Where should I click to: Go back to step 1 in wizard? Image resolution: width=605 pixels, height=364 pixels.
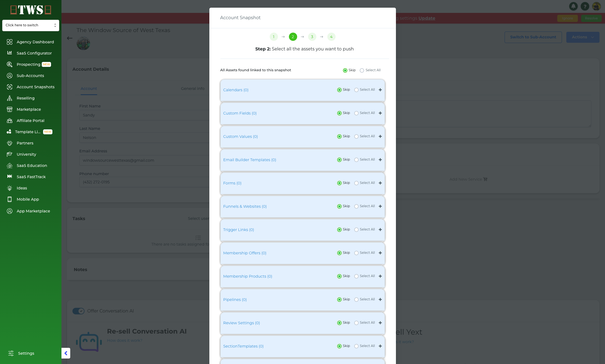tap(274, 37)
